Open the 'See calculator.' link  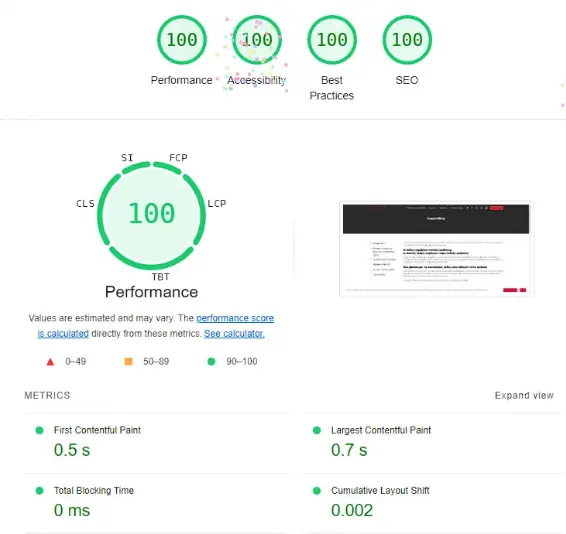point(234,334)
